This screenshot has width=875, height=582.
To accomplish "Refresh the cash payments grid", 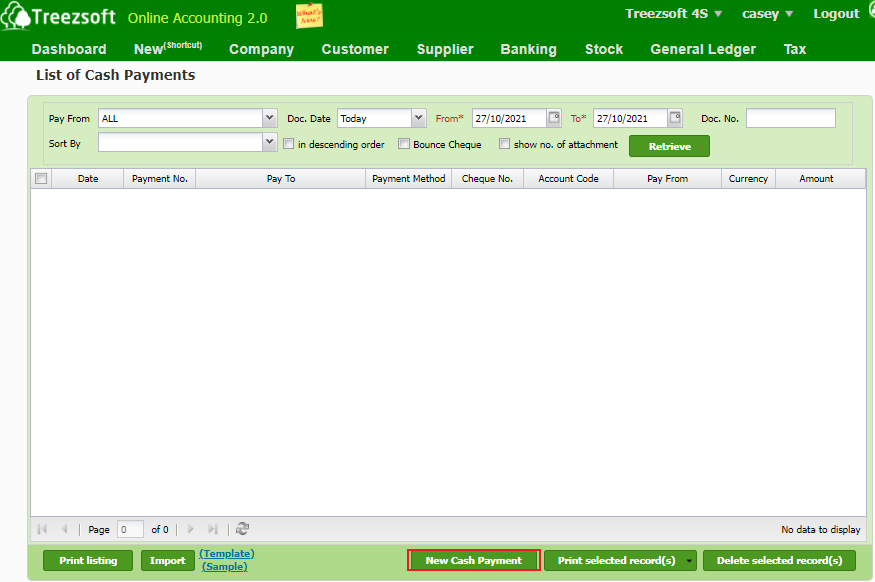I will tap(242, 528).
